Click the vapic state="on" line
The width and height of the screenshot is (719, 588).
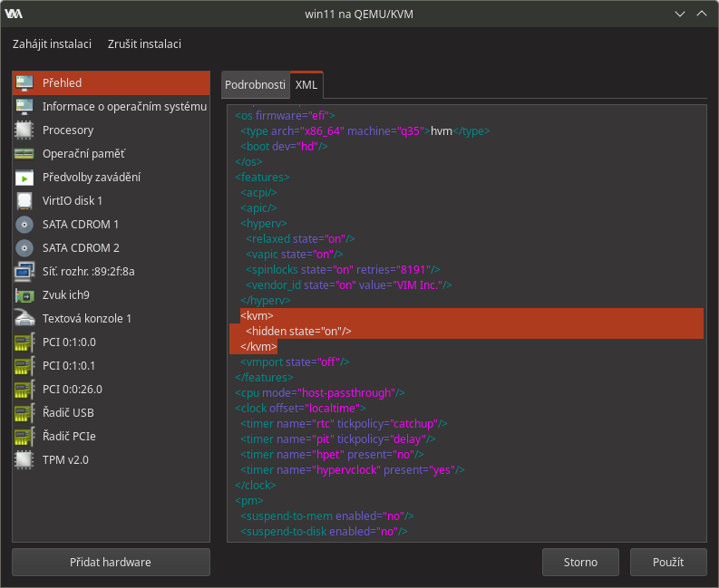[x=295, y=255]
